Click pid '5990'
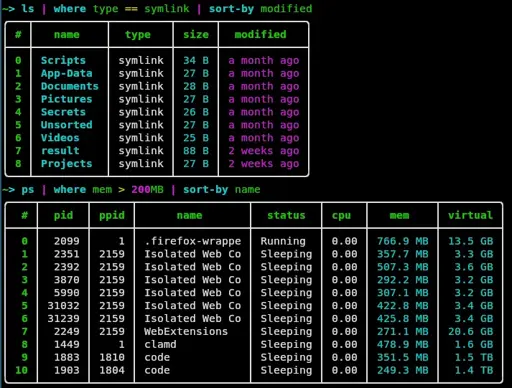This screenshot has height=388, width=512. (x=67, y=293)
